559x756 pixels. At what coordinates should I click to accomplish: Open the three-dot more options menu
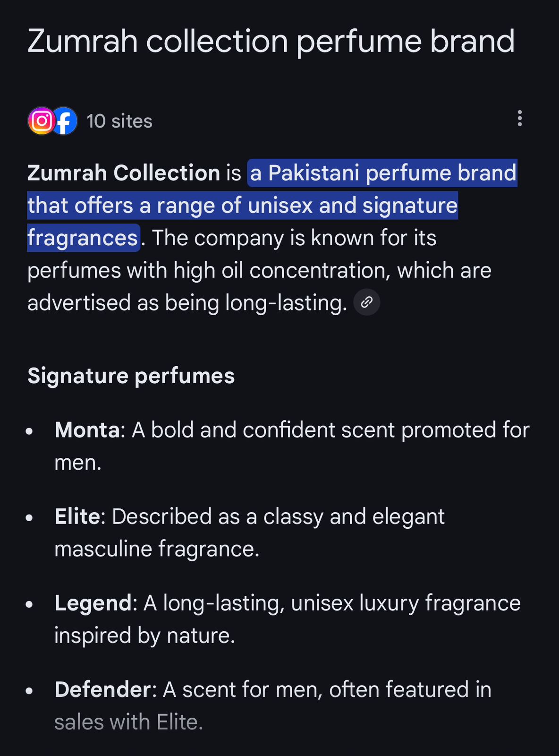pos(519,118)
